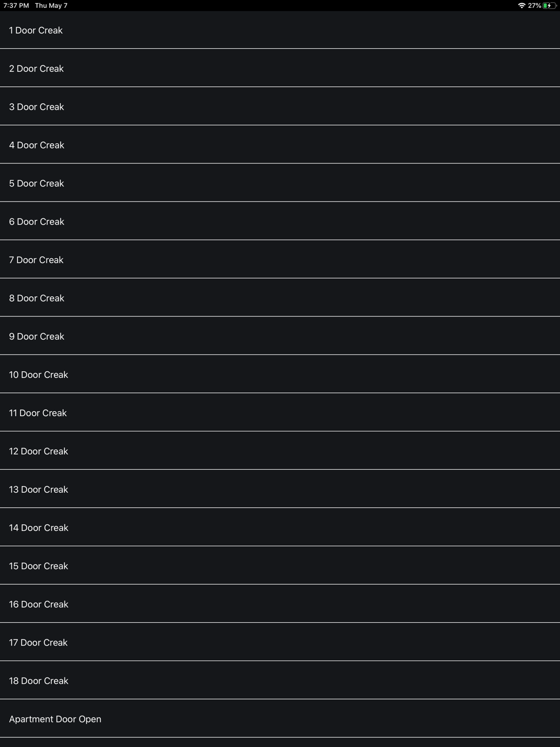Play 7 Door Creak sound

pyautogui.click(x=36, y=260)
